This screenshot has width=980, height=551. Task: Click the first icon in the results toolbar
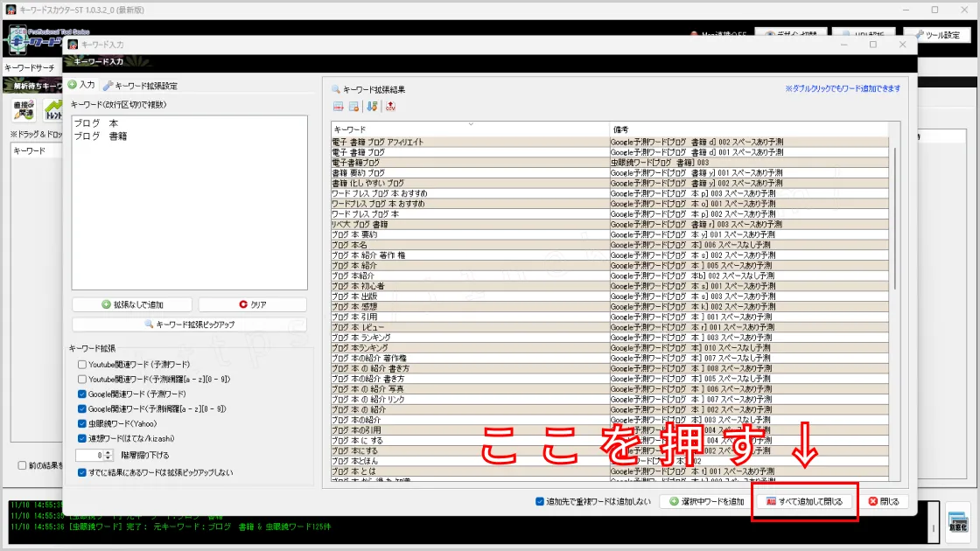pos(338,107)
